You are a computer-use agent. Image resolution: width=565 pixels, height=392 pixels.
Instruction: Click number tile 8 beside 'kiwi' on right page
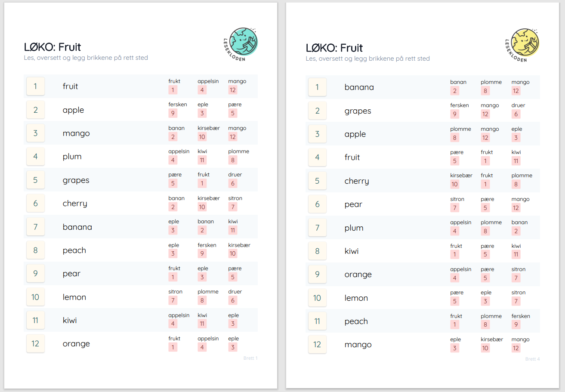(x=317, y=251)
